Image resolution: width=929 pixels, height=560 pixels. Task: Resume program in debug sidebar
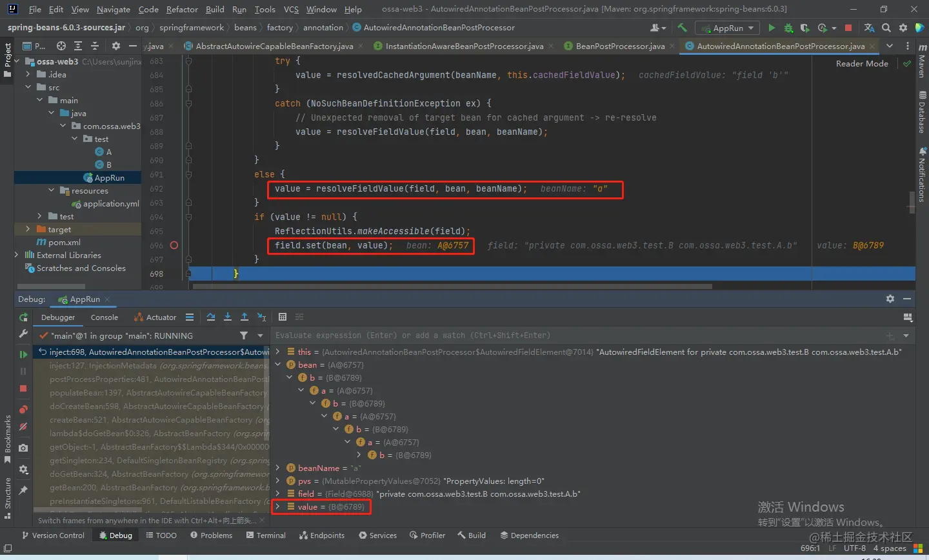pyautogui.click(x=23, y=354)
